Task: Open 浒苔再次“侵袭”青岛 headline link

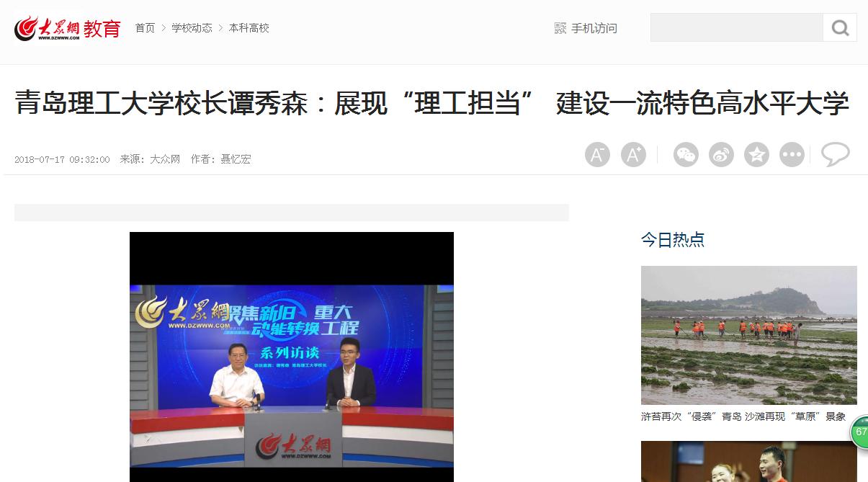Action: (x=743, y=416)
